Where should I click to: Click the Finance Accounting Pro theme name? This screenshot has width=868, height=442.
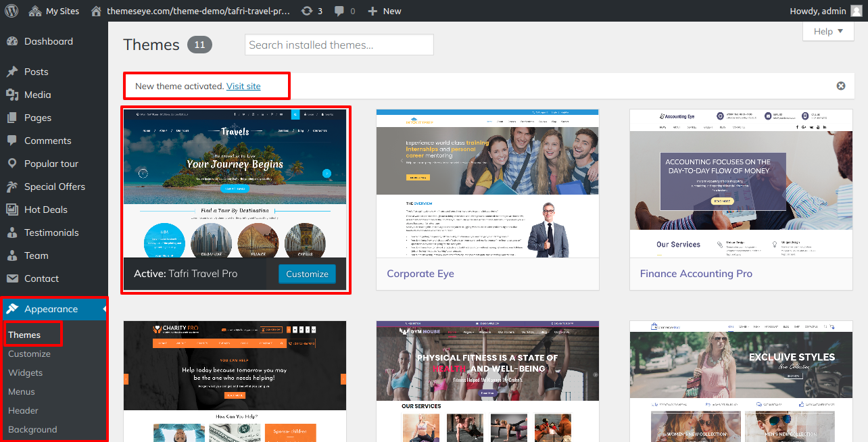pyautogui.click(x=696, y=274)
